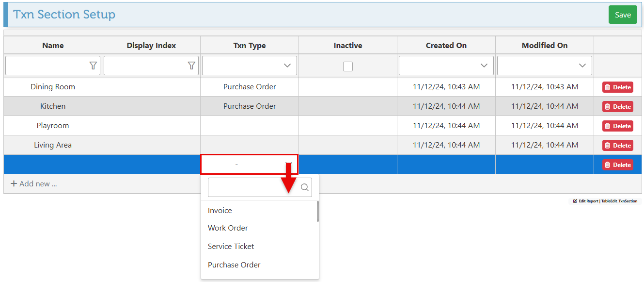The height and width of the screenshot is (282, 644).
Task: Toggle the Inactive filter checkbox
Action: pos(348,66)
